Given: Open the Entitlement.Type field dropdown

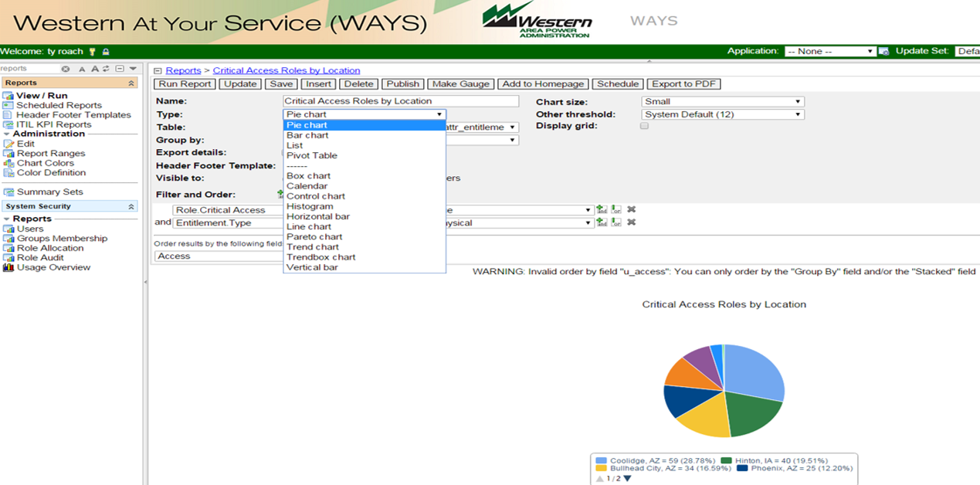Looking at the screenshot, I should 229,223.
